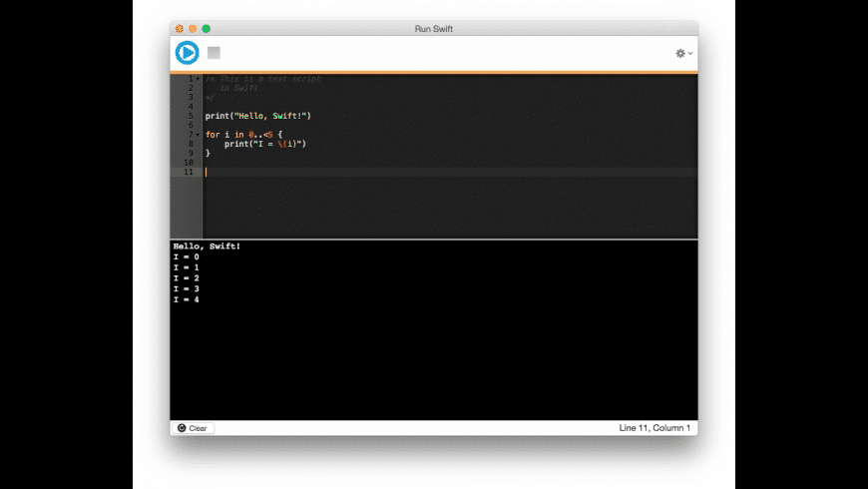This screenshot has height=489, width=868.
Task: Select line number 11 in the gutter
Action: tap(189, 173)
